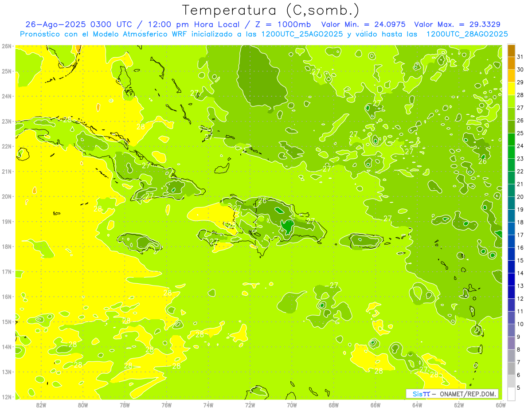Click the colorbar label "20"

[x=520, y=197]
